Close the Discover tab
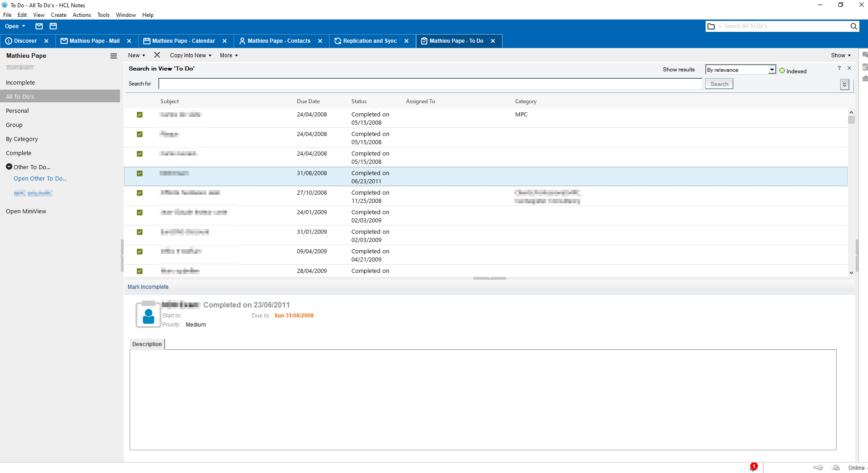 coord(46,41)
